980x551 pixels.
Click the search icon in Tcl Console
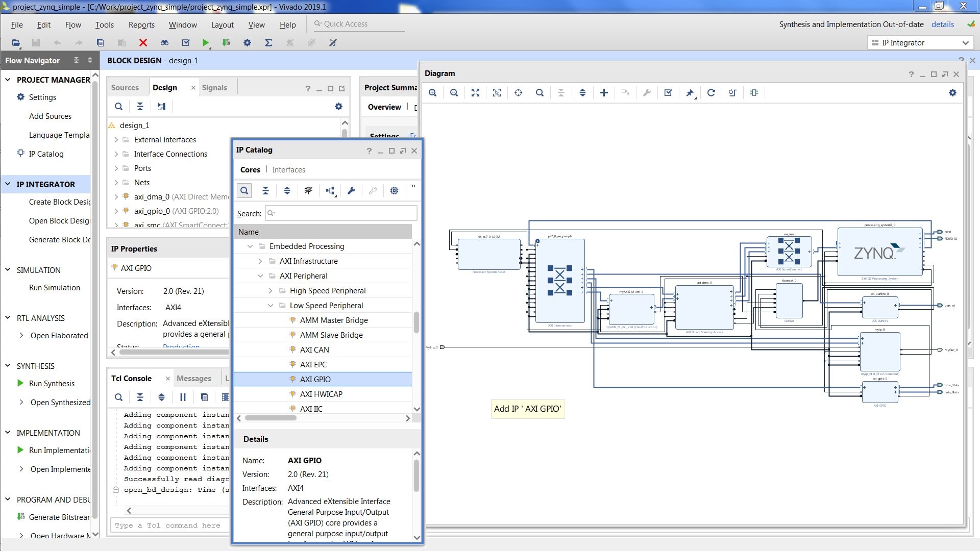click(118, 397)
